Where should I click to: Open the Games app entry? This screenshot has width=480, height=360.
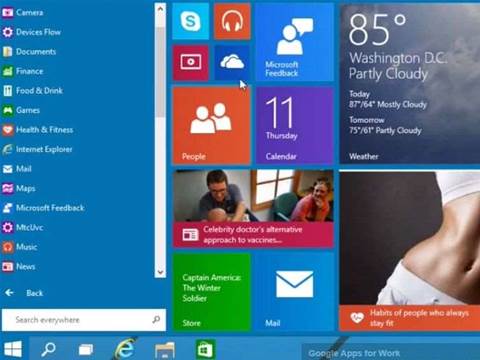point(22,110)
